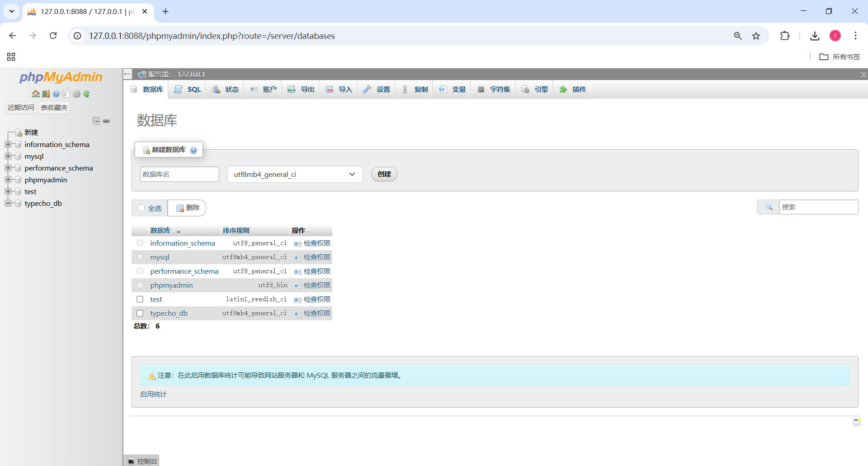Click the phpMyAdmin home icon

35,94
